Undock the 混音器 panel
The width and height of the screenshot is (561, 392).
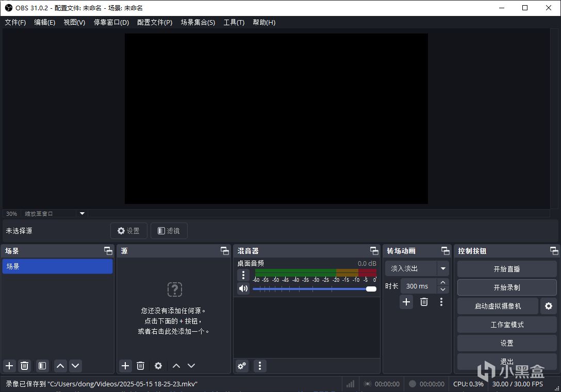pos(374,251)
